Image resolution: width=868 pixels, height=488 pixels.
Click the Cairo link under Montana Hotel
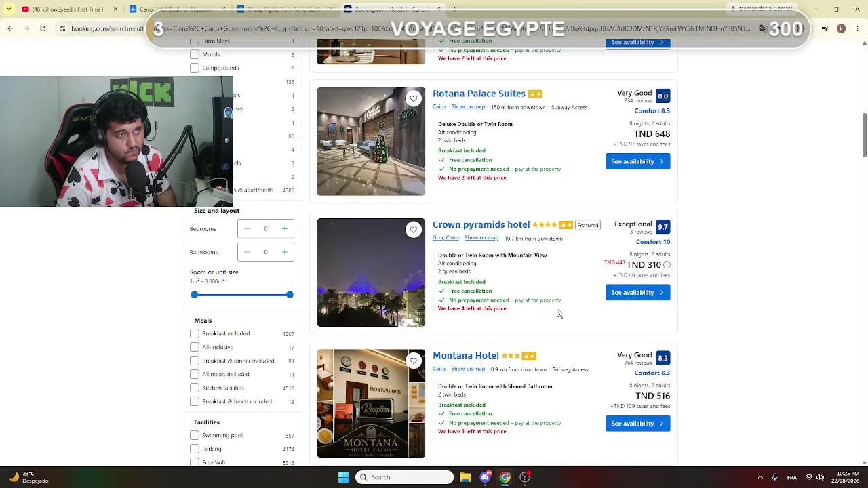click(439, 369)
